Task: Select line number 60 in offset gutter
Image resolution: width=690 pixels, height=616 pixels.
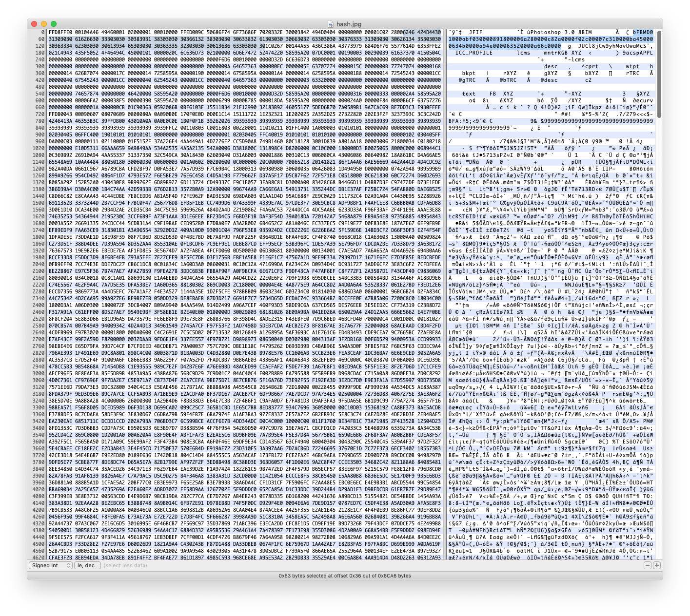Action: coord(40,39)
